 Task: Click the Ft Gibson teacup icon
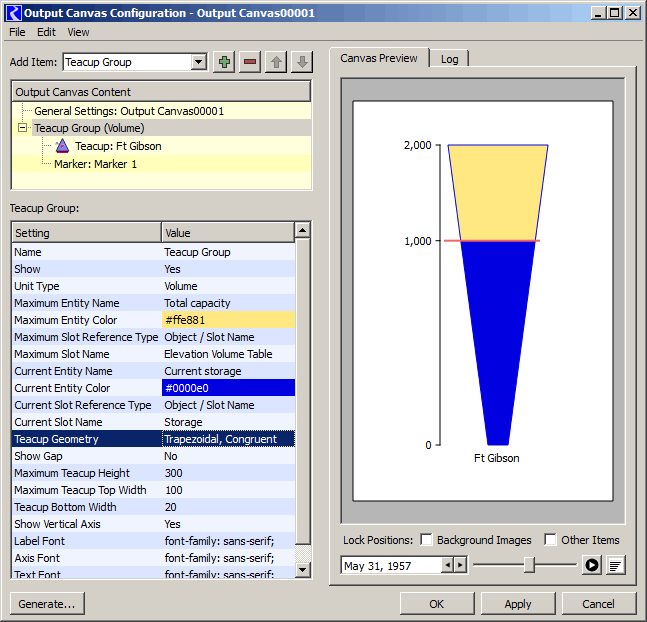(x=62, y=146)
